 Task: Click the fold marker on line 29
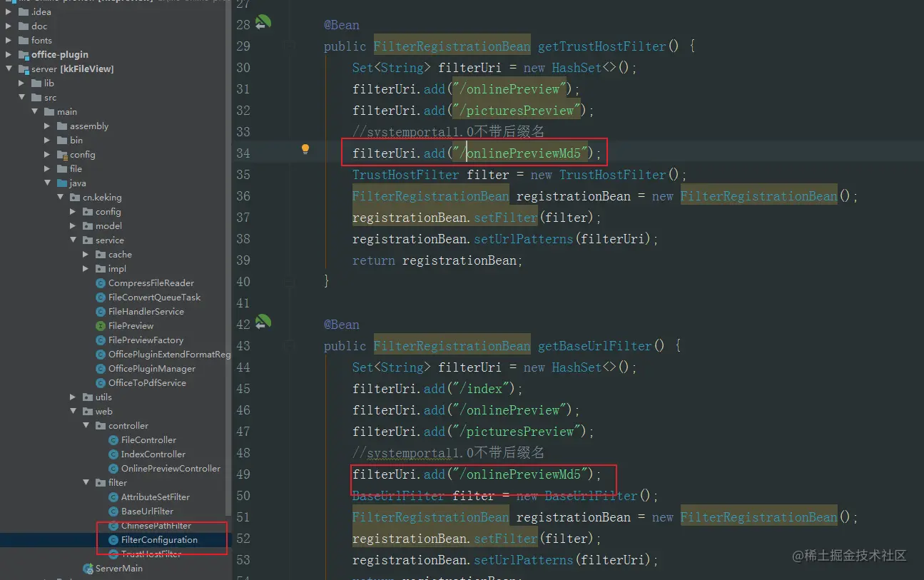tap(290, 46)
